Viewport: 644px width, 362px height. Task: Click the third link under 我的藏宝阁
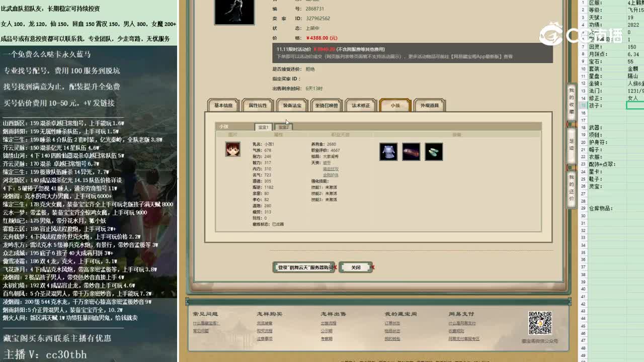[392, 339]
